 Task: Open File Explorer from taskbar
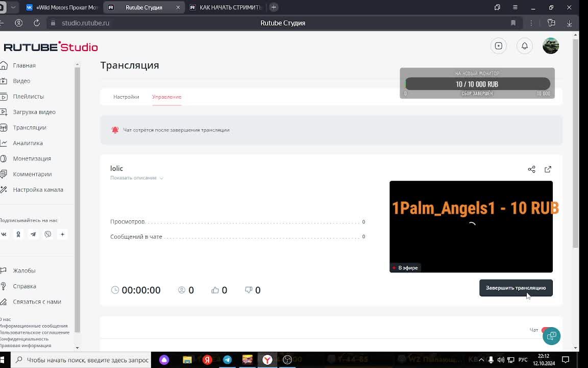(x=187, y=360)
